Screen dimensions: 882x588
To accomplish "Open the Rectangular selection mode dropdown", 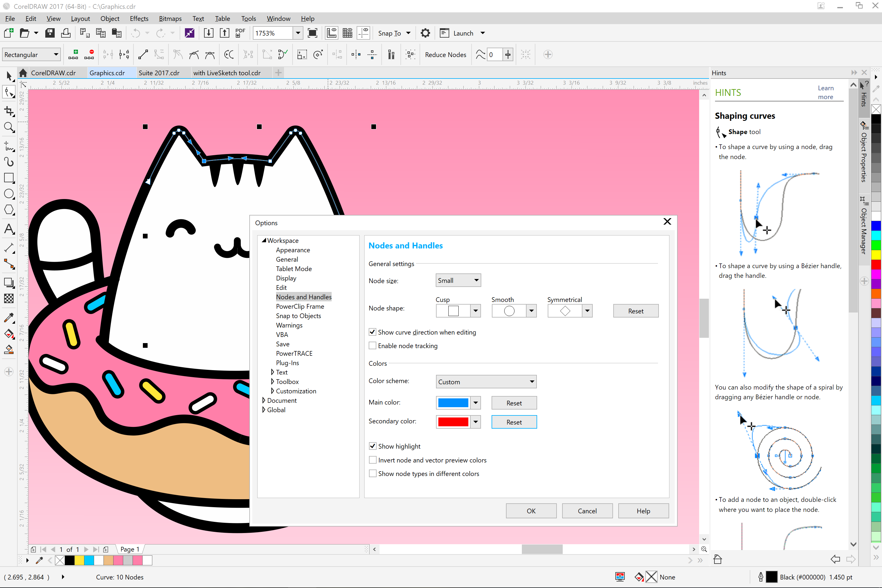I will point(31,54).
